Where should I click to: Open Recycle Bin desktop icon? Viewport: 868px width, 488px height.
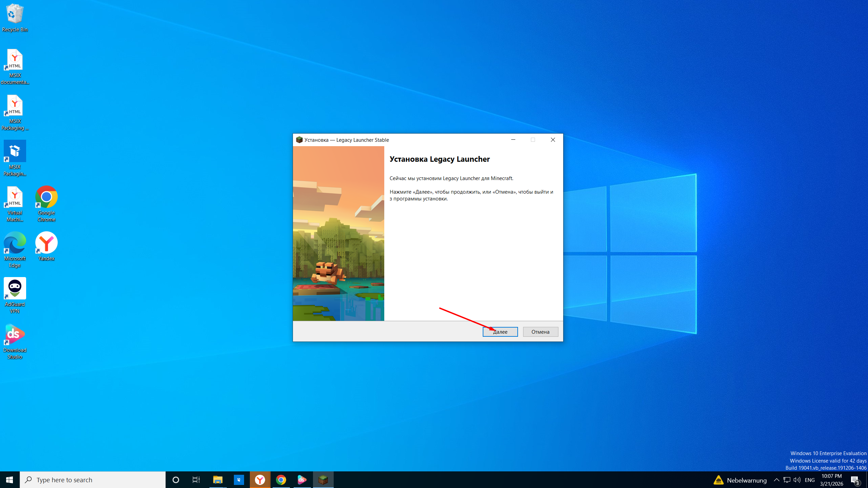pos(15,18)
